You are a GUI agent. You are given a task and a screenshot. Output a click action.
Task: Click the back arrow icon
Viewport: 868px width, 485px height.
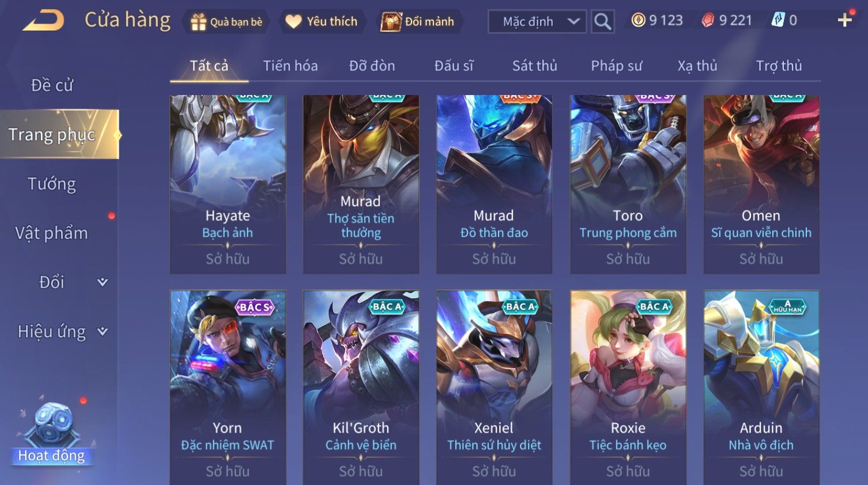pos(43,21)
